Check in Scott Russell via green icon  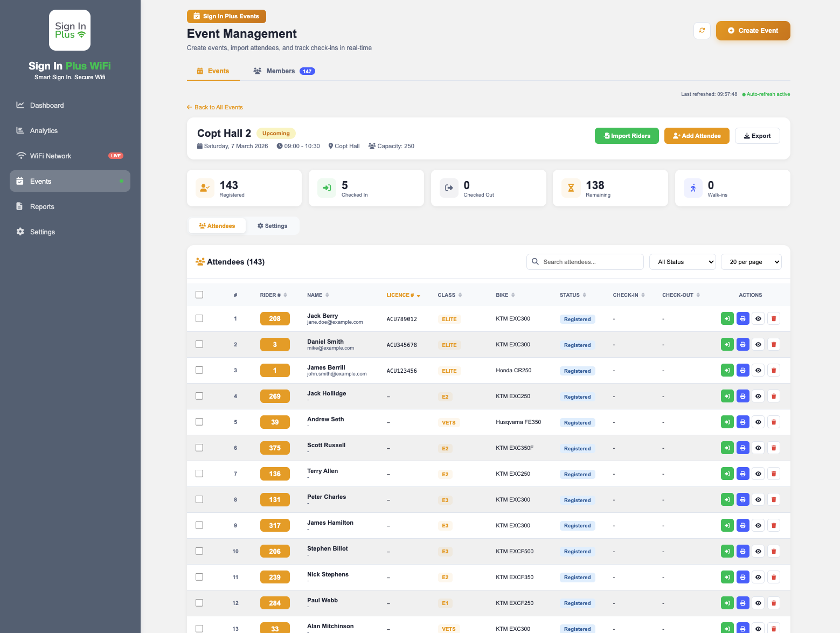tap(727, 448)
